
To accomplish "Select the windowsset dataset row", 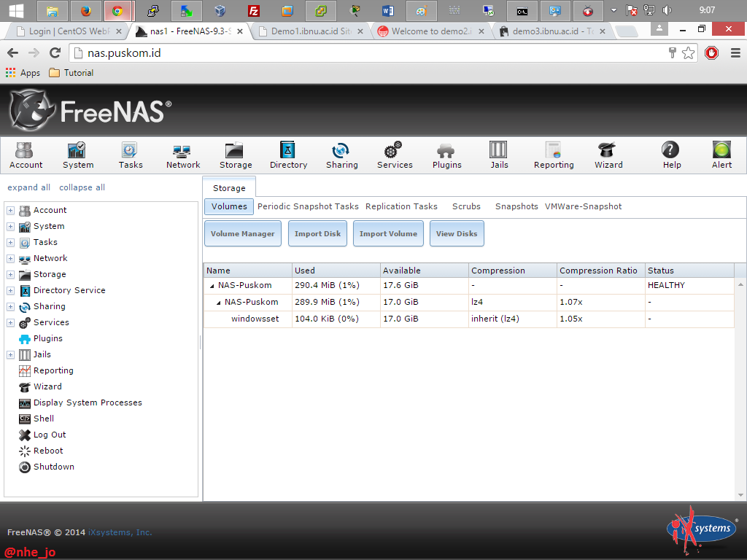I will coord(469,319).
